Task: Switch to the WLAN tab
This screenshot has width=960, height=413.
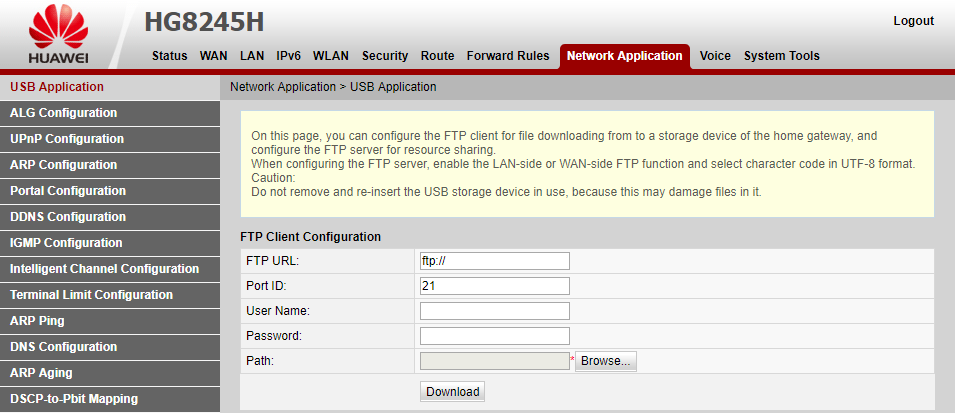Action: point(331,56)
